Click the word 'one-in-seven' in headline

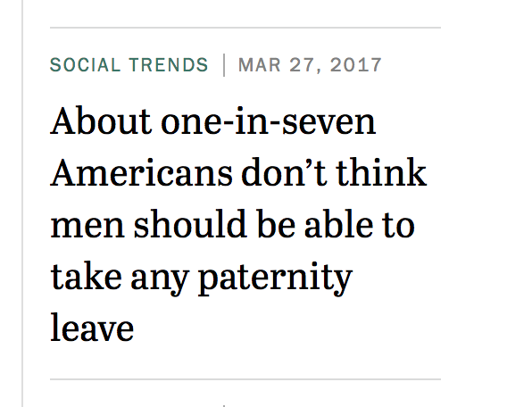click(269, 121)
